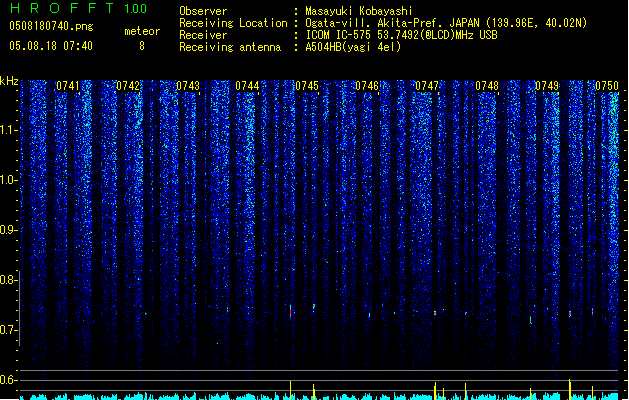Click the meteor count value 8
The width and height of the screenshot is (629, 400).
tap(142, 46)
